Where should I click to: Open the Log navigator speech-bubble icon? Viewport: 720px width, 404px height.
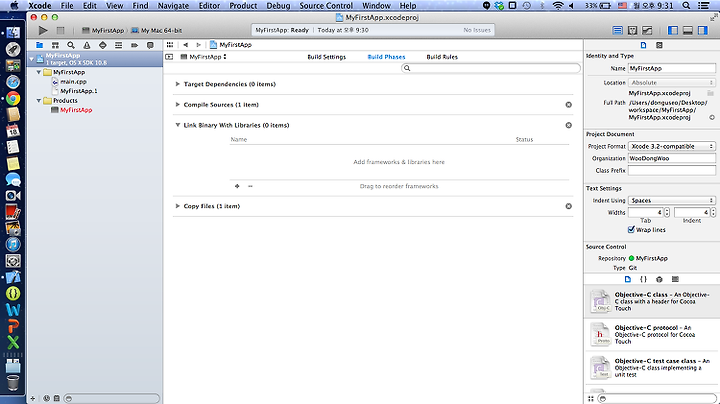coord(150,45)
